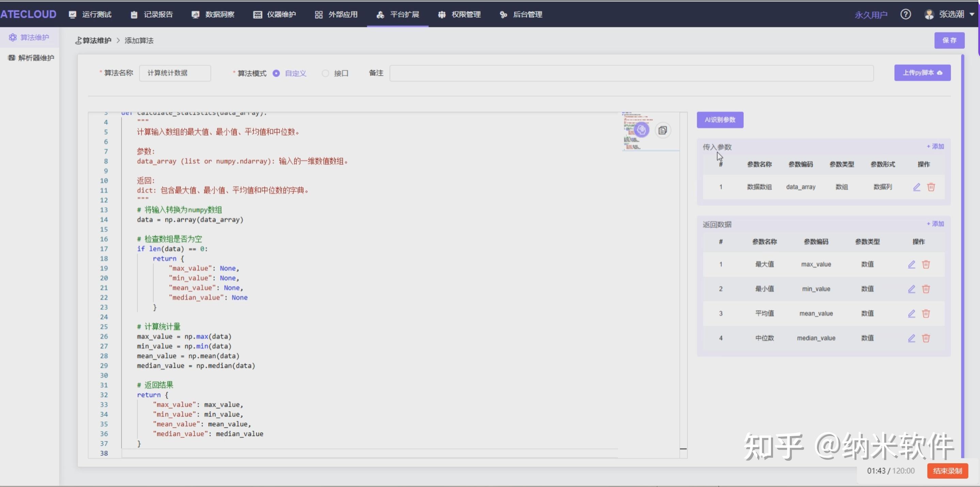This screenshot has height=487, width=980.
Task: Click the 备注 remark input field
Action: tap(631, 73)
